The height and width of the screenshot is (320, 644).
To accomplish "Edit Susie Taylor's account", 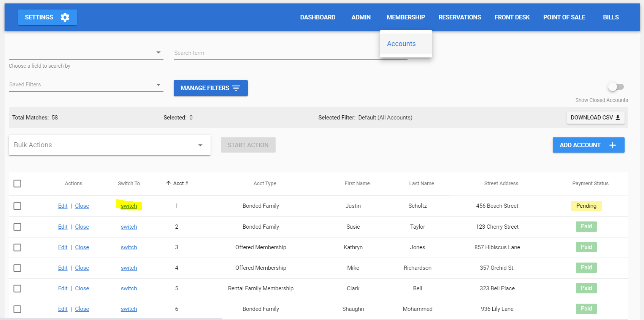I will [63, 227].
